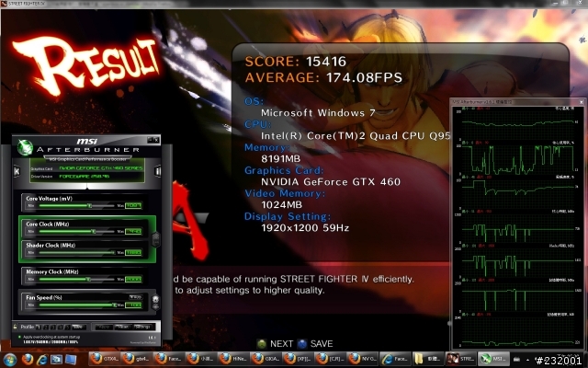Click the profile Save button
Image resolution: width=588 pixels, height=368 pixels.
pos(77,328)
